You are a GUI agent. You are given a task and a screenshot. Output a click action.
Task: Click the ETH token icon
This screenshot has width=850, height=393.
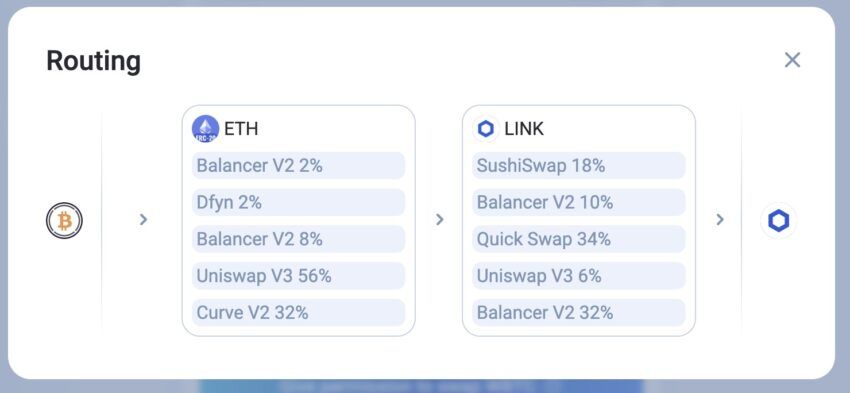pos(205,129)
